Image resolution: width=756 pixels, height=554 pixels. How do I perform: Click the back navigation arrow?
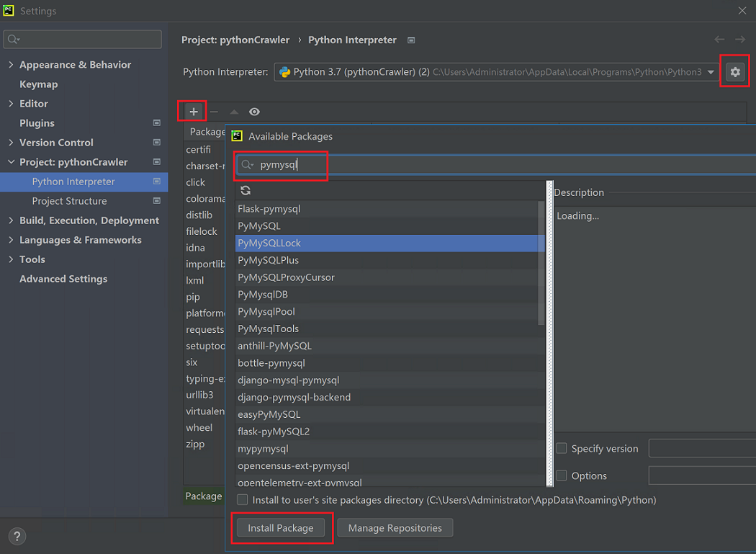point(719,40)
